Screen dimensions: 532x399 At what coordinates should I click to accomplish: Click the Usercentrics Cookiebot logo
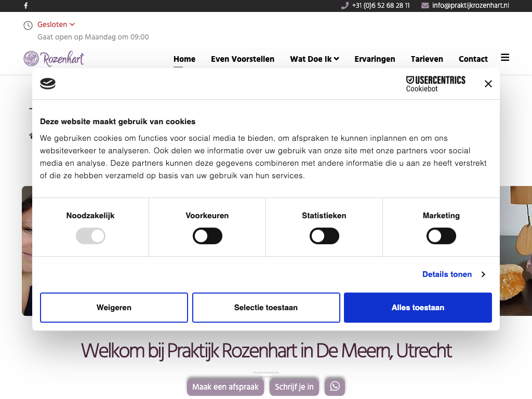(x=436, y=84)
